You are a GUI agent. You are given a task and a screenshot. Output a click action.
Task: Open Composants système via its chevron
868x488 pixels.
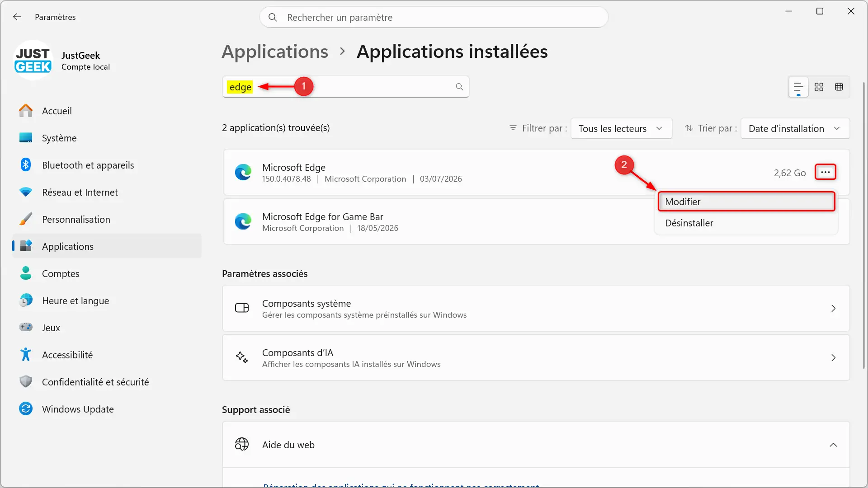833,309
